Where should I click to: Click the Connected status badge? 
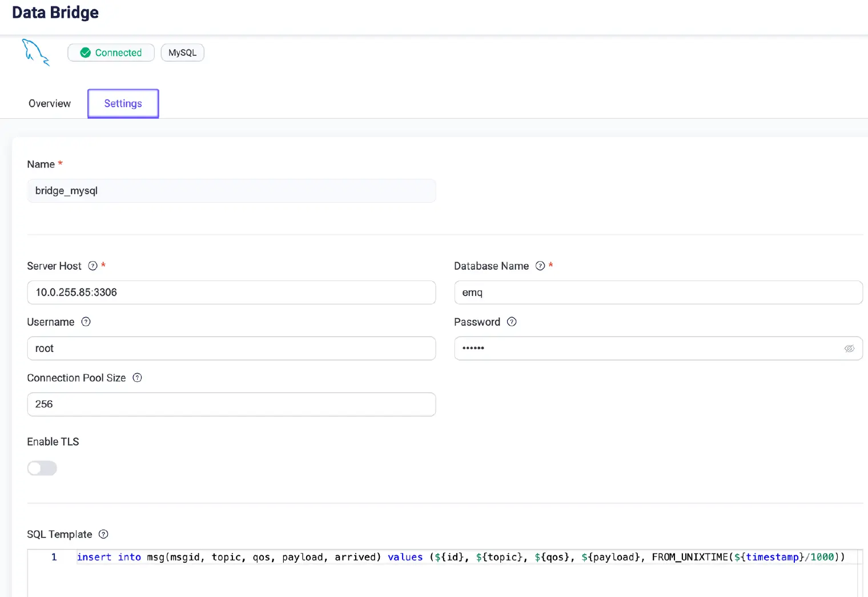click(111, 53)
